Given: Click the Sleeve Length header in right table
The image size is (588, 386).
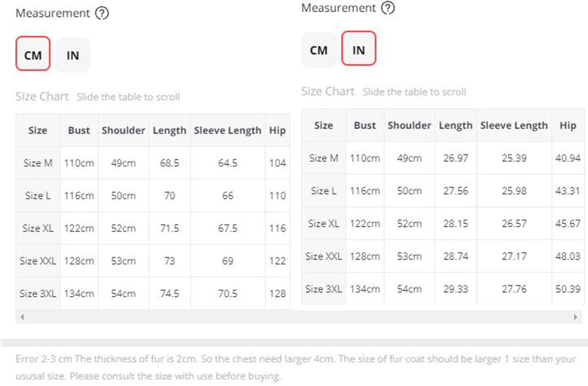Looking at the screenshot, I should (x=513, y=125).
